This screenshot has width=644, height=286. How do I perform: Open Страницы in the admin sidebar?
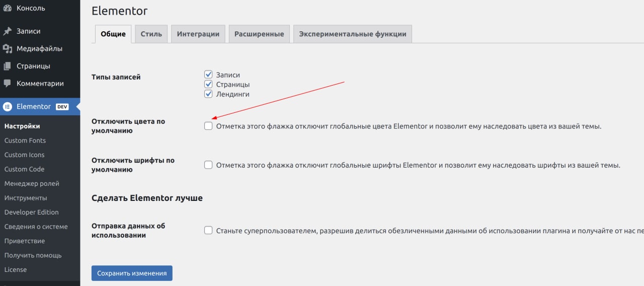click(x=40, y=66)
